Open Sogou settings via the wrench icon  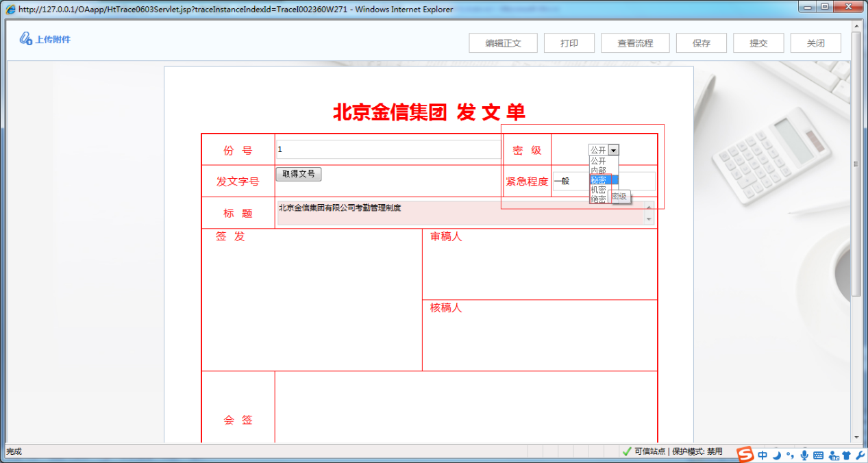click(x=859, y=453)
